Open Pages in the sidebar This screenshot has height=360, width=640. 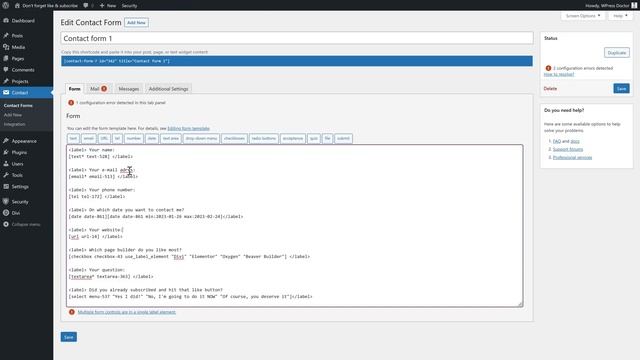tap(18, 59)
